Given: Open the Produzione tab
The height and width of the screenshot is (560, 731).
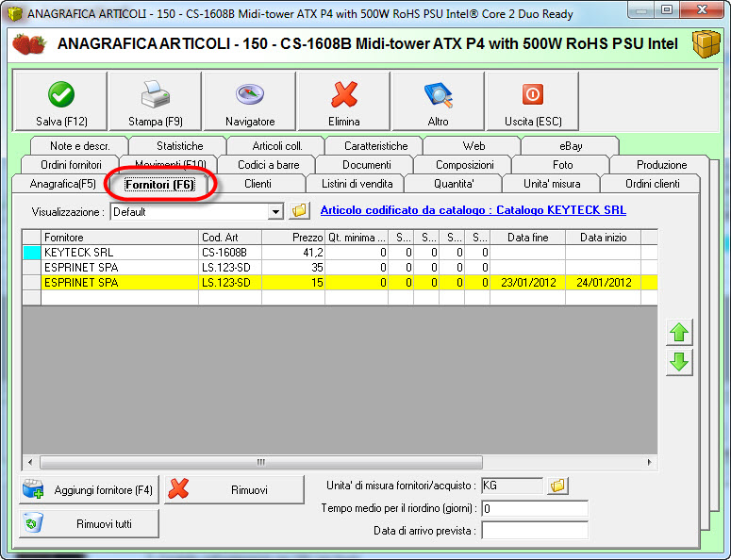Looking at the screenshot, I should 661,165.
